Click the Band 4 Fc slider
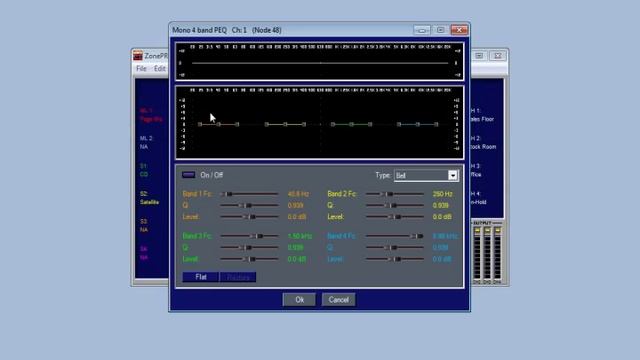The height and width of the screenshot is (360, 640). point(394,236)
